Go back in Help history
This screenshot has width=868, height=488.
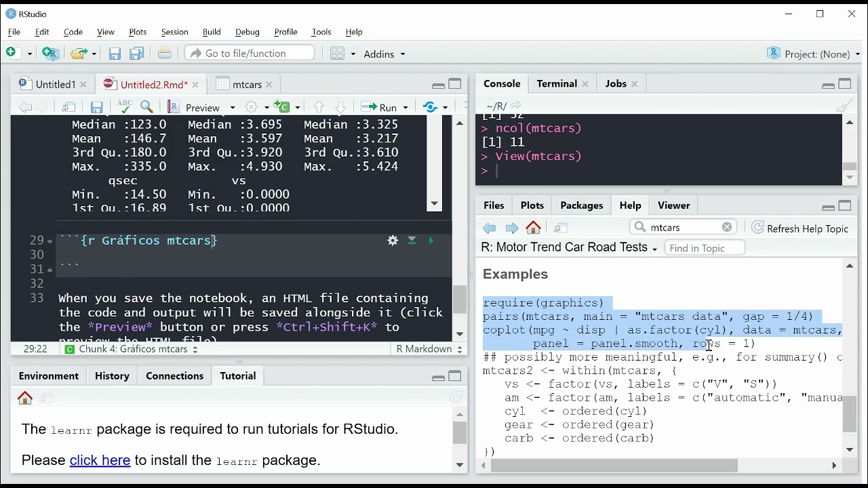[x=489, y=228]
